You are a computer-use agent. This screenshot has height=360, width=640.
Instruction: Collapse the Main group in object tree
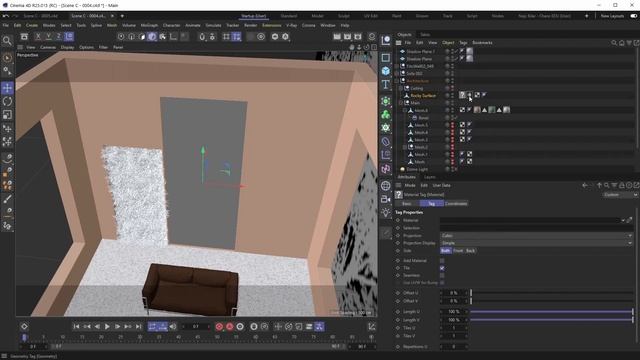click(401, 103)
